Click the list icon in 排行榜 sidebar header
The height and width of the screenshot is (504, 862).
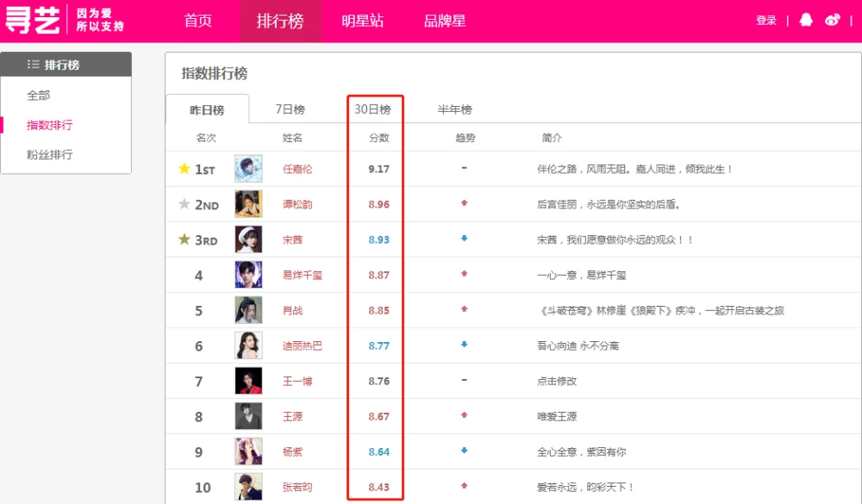pos(33,65)
